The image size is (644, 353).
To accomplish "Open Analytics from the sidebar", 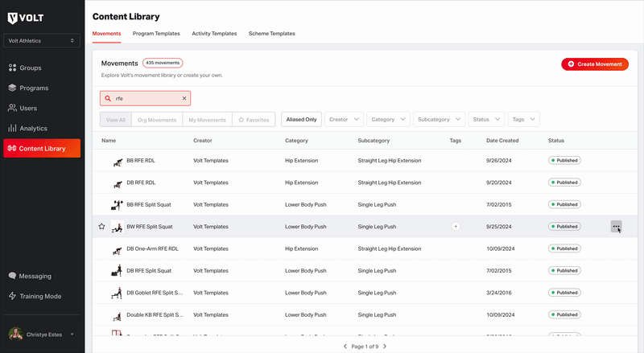I will [27, 128].
